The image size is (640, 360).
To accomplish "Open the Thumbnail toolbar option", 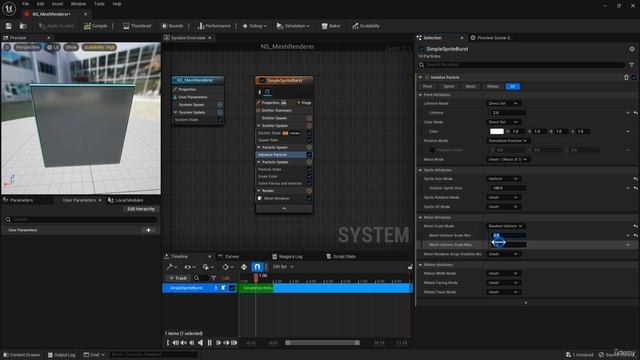I will point(137,26).
